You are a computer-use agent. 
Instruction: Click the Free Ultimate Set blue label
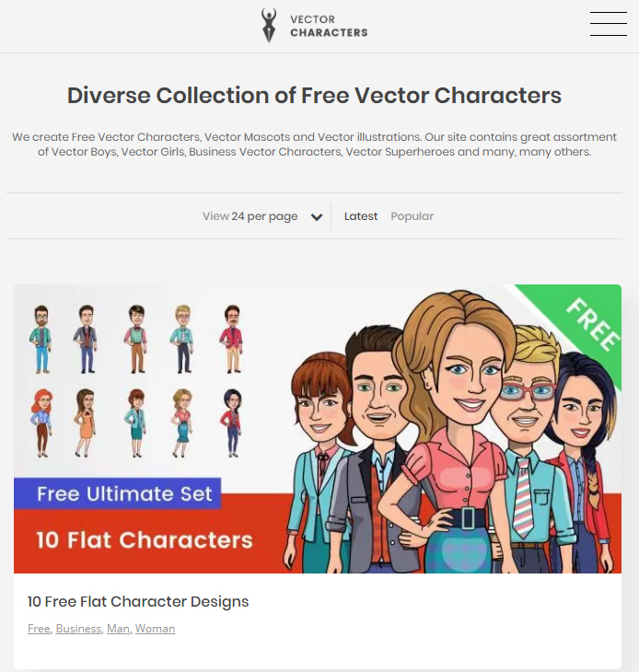[x=118, y=493]
